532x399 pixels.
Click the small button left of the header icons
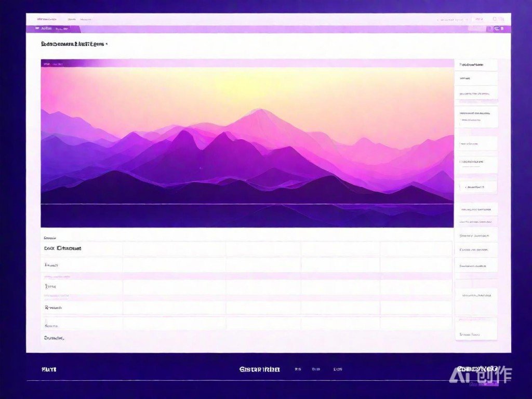[x=478, y=19]
